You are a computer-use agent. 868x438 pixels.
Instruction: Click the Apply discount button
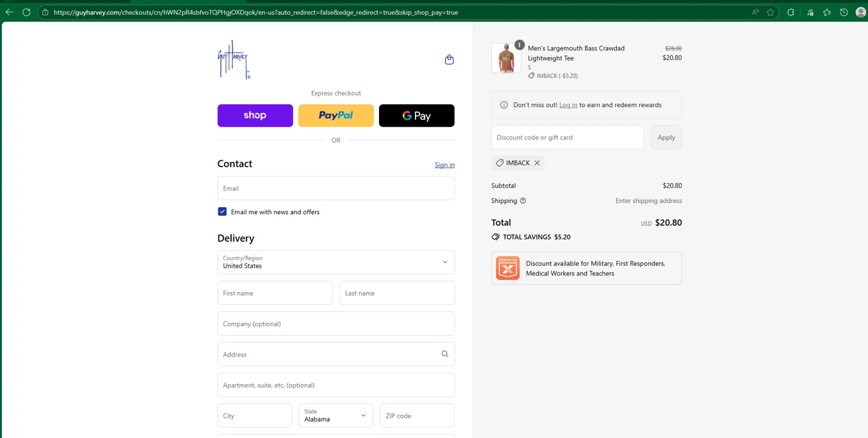(x=666, y=137)
